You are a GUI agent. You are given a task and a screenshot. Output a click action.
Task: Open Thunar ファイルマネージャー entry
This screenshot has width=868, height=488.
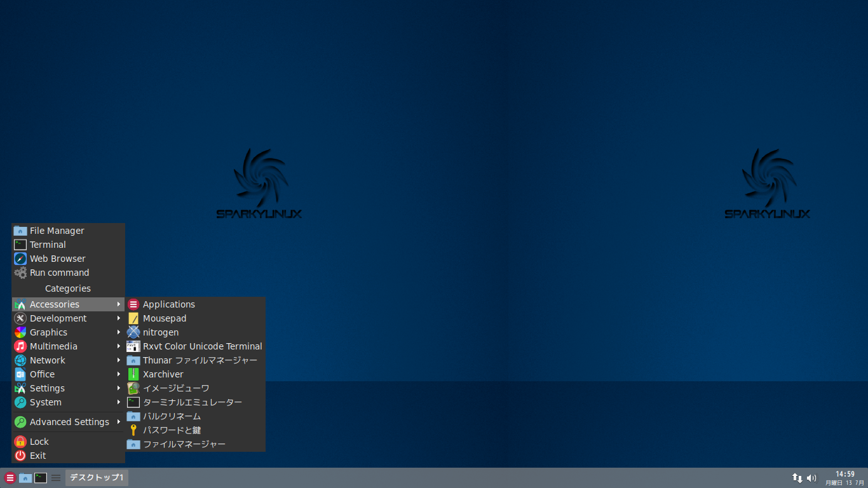[195, 360]
